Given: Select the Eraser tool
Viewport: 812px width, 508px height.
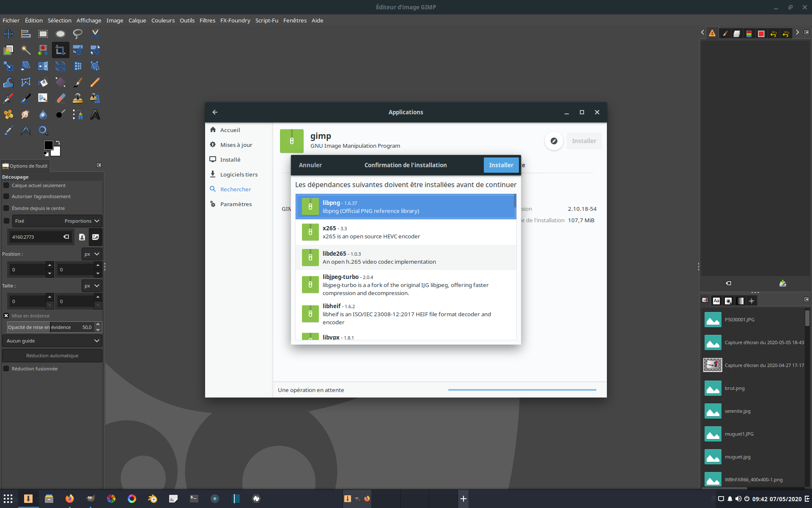Looking at the screenshot, I should coord(60,98).
